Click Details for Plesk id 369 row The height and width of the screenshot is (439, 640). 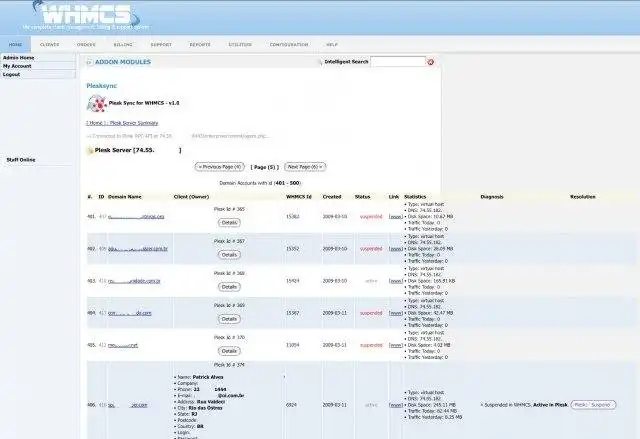click(x=229, y=319)
